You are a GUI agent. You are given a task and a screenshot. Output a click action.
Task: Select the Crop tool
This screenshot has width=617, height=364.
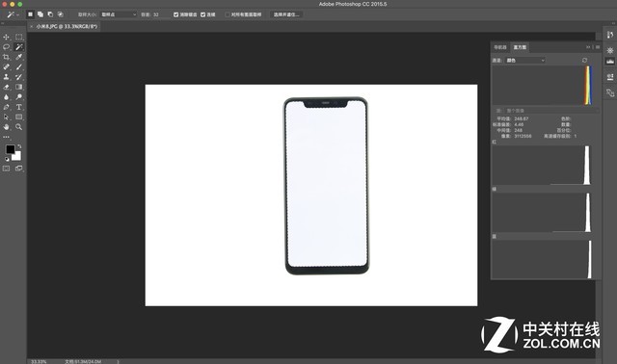coord(7,57)
